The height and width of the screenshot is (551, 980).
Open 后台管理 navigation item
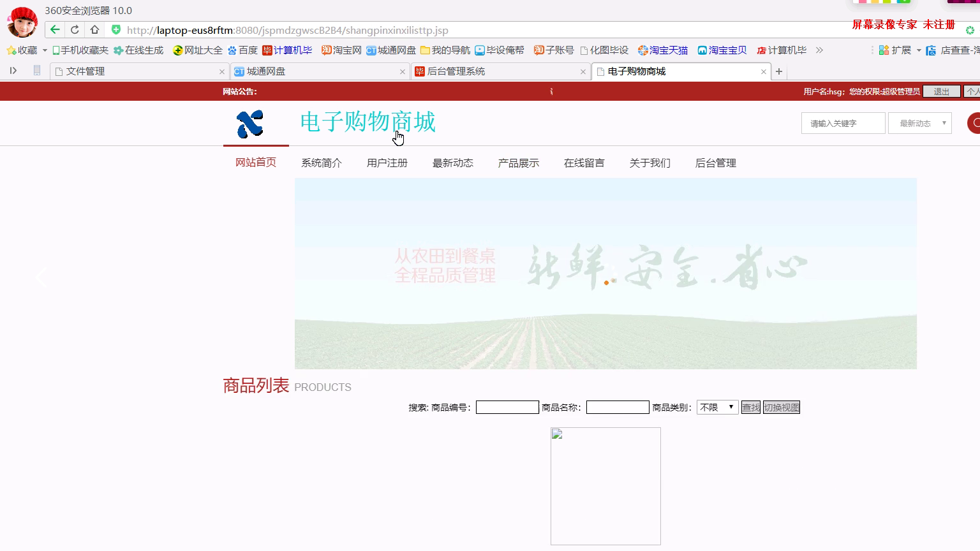[x=716, y=163]
